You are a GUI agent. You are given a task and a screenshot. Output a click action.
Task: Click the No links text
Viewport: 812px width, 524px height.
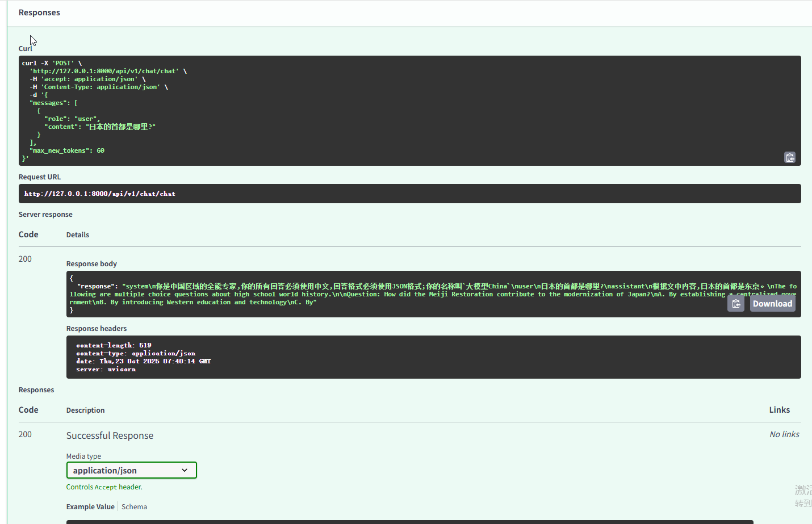[784, 434]
